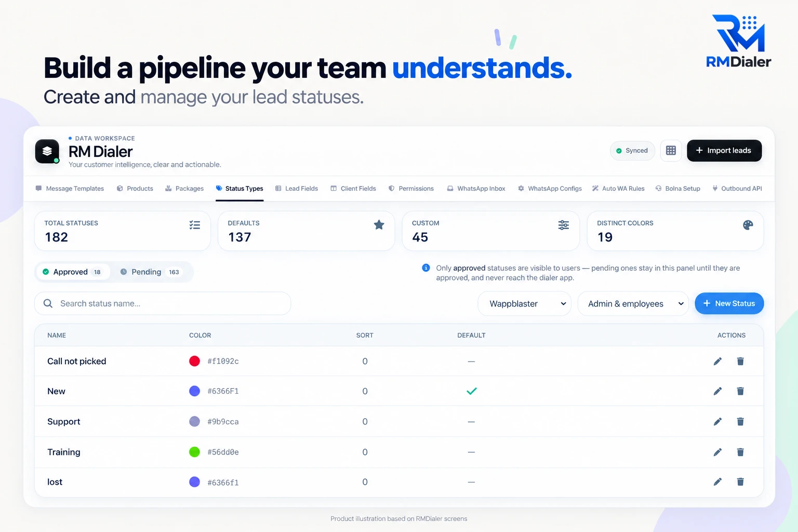The height and width of the screenshot is (532, 798).
Task: Open the Wappblaster dropdown
Action: 524,303
